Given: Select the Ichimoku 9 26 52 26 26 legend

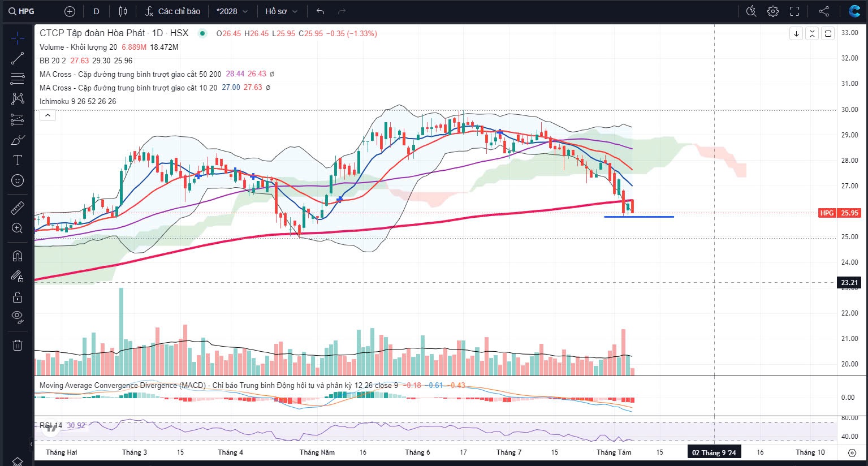Looking at the screenshot, I should 78,101.
